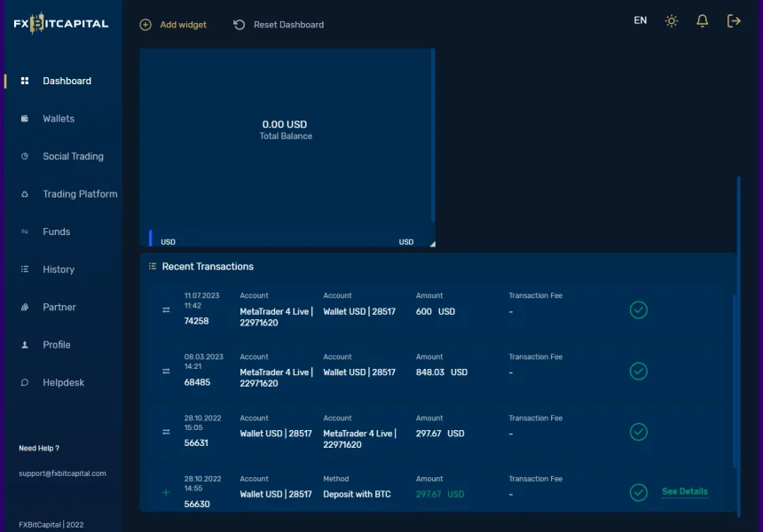The width and height of the screenshot is (763, 532).
Task: Click the History sidebar icon
Action: coord(25,270)
